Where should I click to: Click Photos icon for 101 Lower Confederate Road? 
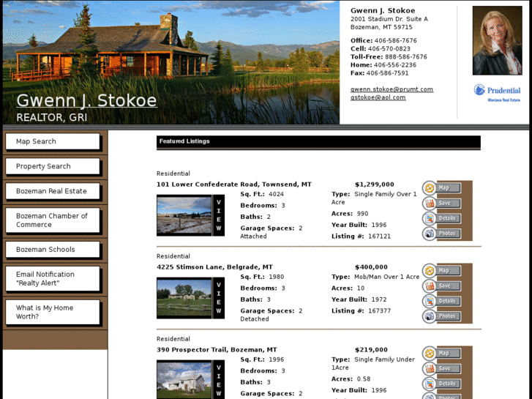pos(430,234)
